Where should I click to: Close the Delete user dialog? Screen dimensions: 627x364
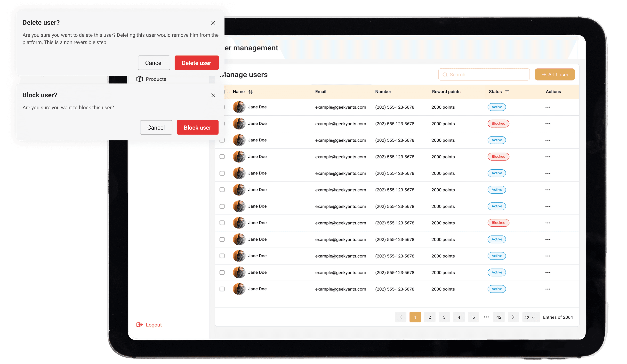(x=213, y=23)
